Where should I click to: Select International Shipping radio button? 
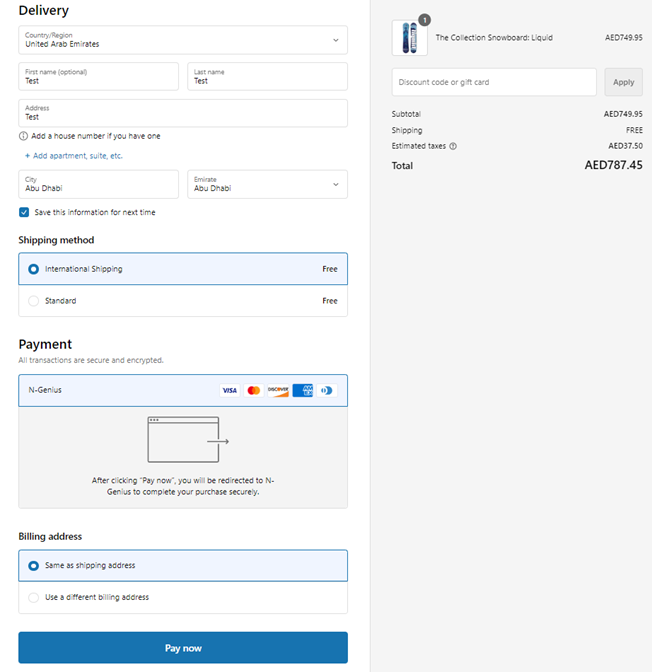(33, 269)
